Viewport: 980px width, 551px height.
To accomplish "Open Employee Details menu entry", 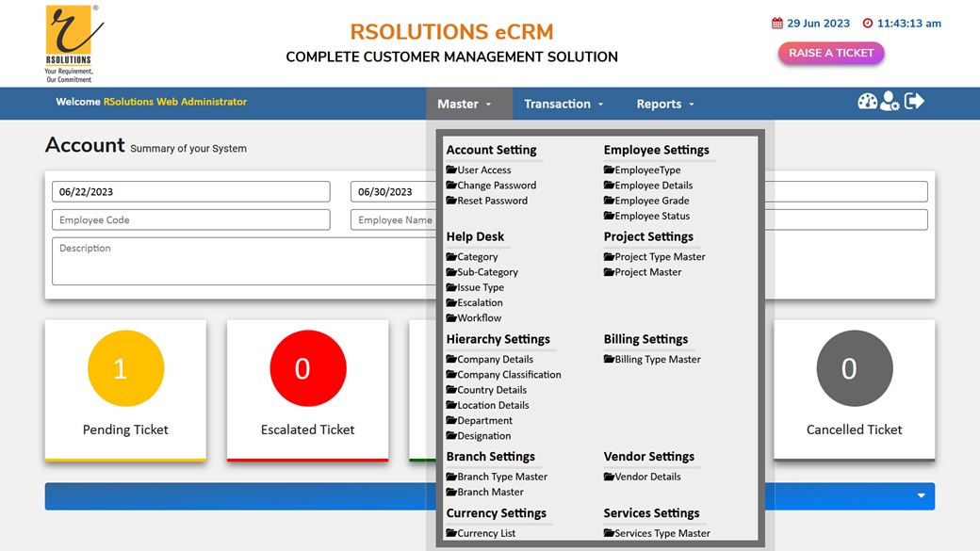I will 653,186.
